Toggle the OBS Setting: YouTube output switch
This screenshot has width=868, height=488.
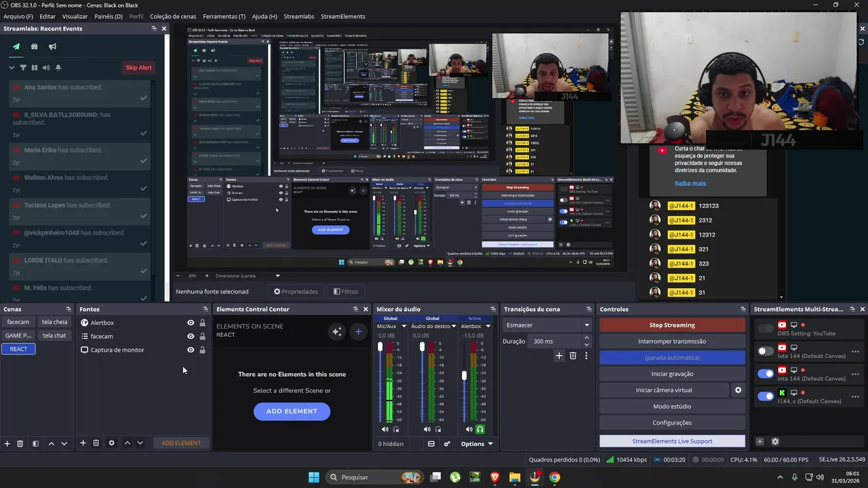coord(766,329)
